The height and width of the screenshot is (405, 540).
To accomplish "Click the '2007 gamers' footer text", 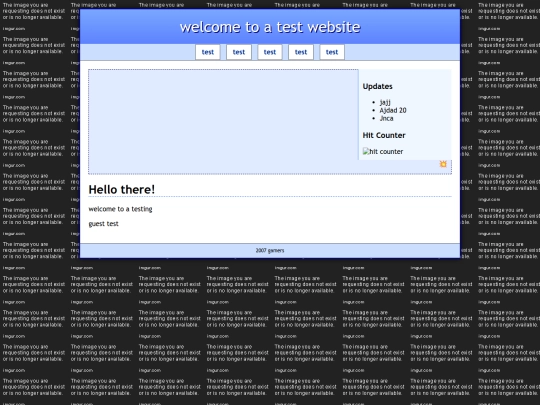I will [x=270, y=250].
